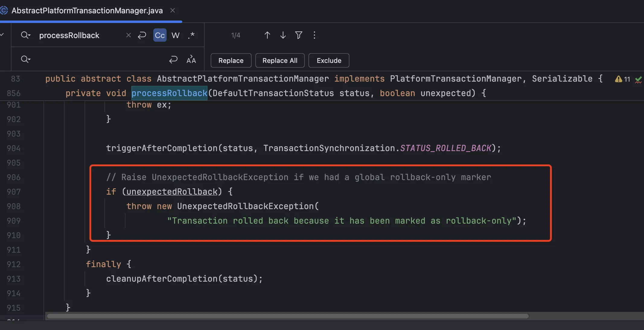Toggle Regex search option
Screen dimensions: 644x330
click(x=191, y=35)
